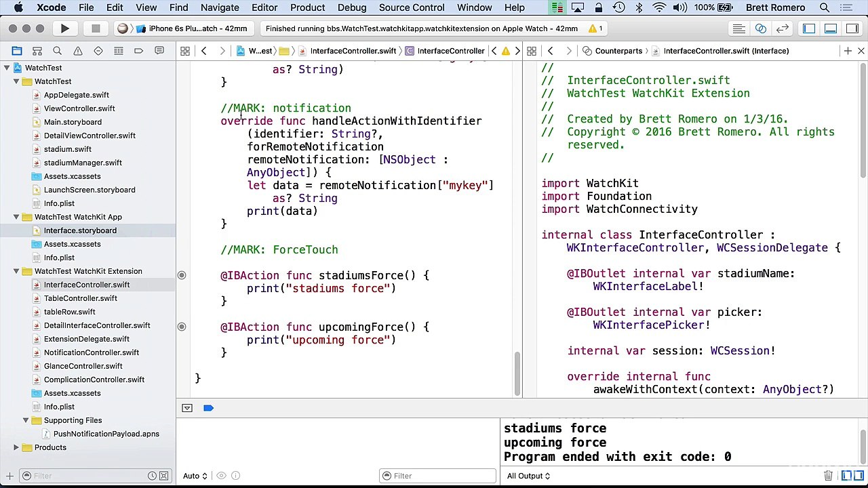Click the Counterparts breadcrumb in assistant editor
Screen dimensions: 868x488
pyautogui.click(x=618, y=51)
